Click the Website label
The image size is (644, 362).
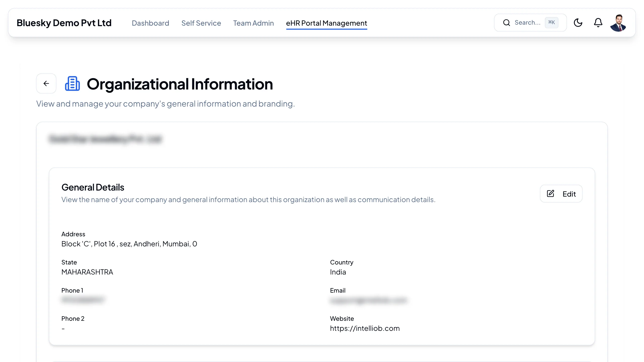(x=342, y=319)
